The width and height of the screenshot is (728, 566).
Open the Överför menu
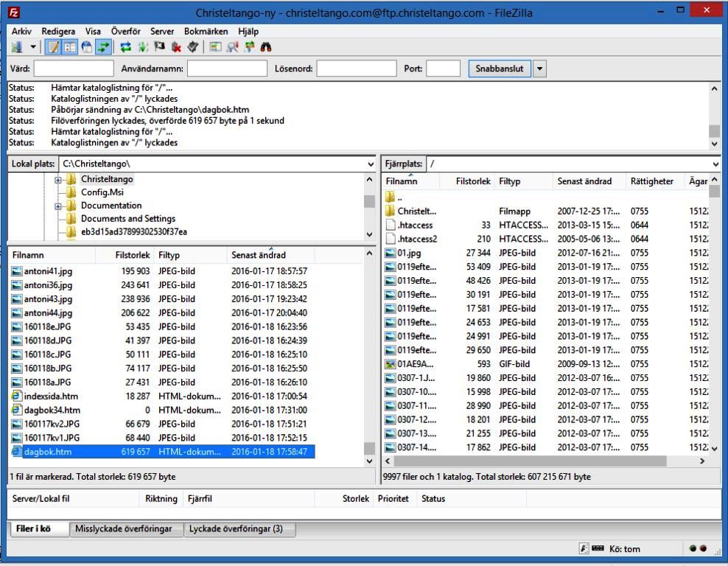(125, 32)
